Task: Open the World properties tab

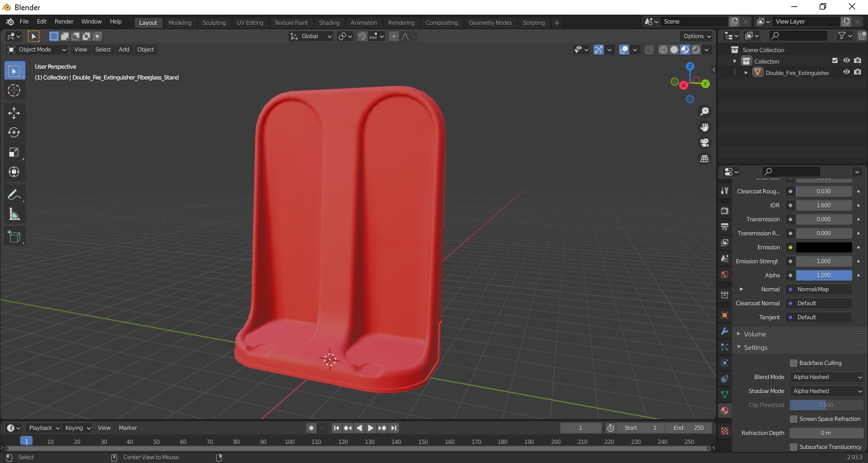Action: pos(724,275)
